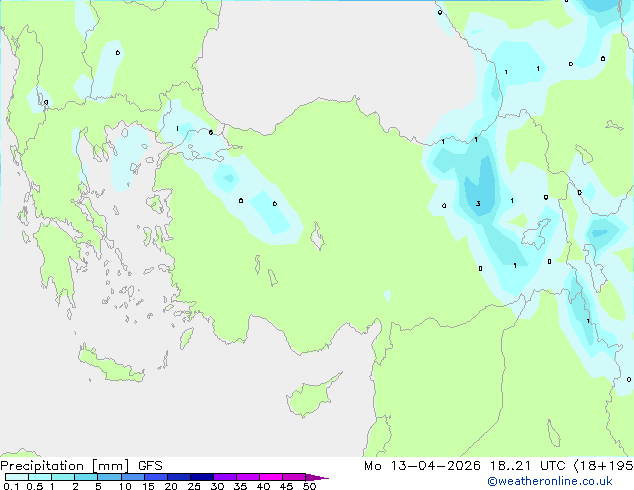Select the legend swatch between 35 and 40
This screenshot has width=634, height=490.
(247, 477)
